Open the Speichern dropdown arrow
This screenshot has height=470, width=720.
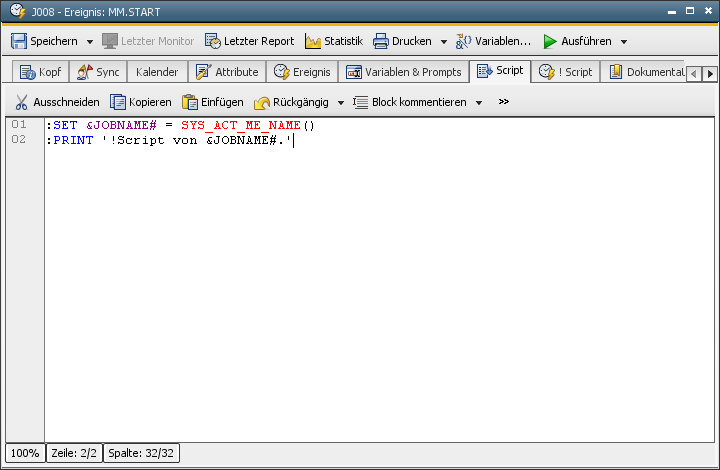click(90, 42)
